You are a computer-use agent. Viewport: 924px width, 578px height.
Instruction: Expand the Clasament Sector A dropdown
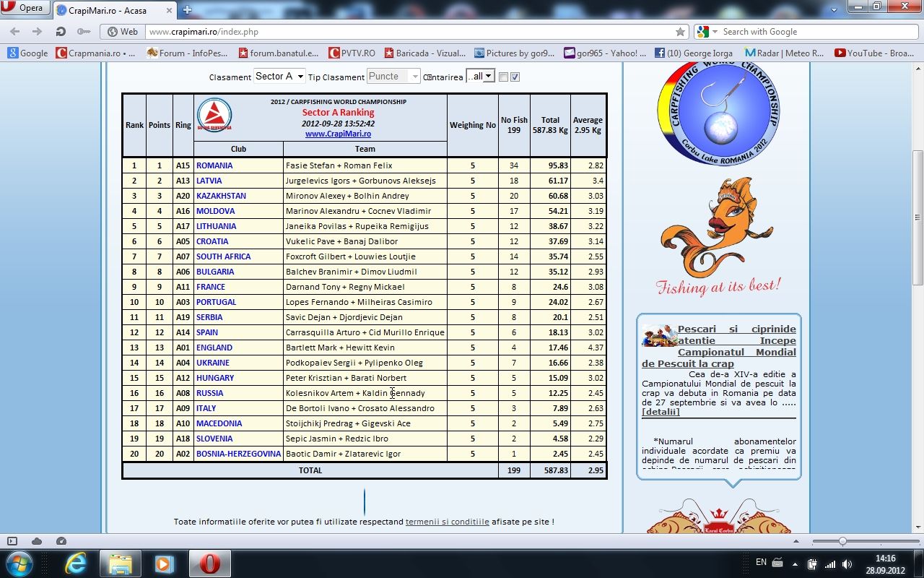[x=279, y=77]
